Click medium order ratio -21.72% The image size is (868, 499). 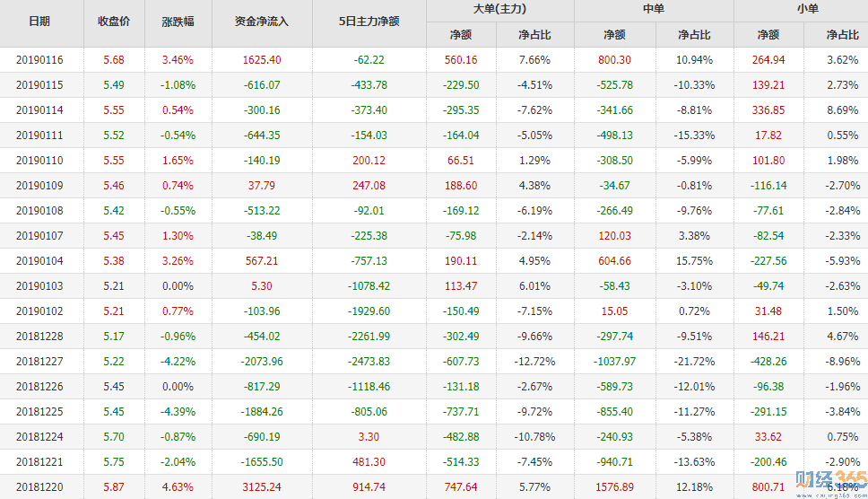[x=694, y=362]
